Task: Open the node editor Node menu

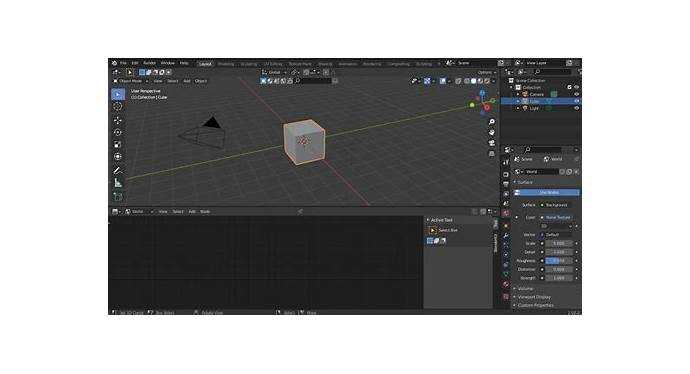Action: 205,212
